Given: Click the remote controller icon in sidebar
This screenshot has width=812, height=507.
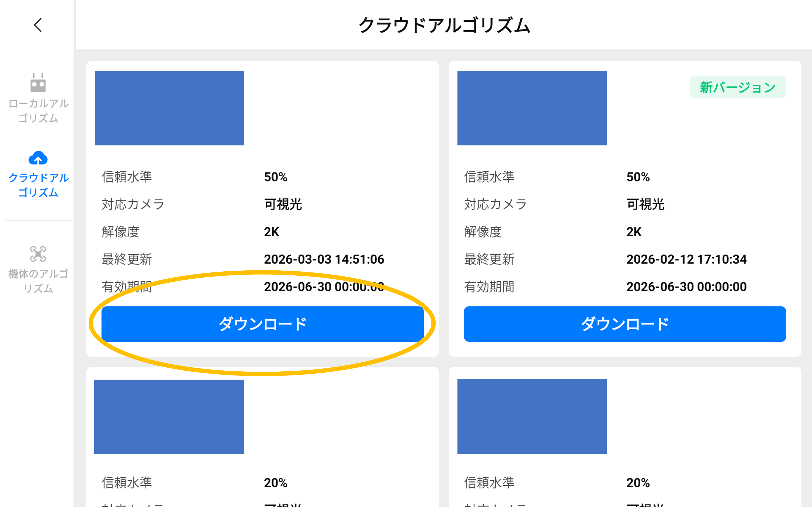Looking at the screenshot, I should 38,83.
